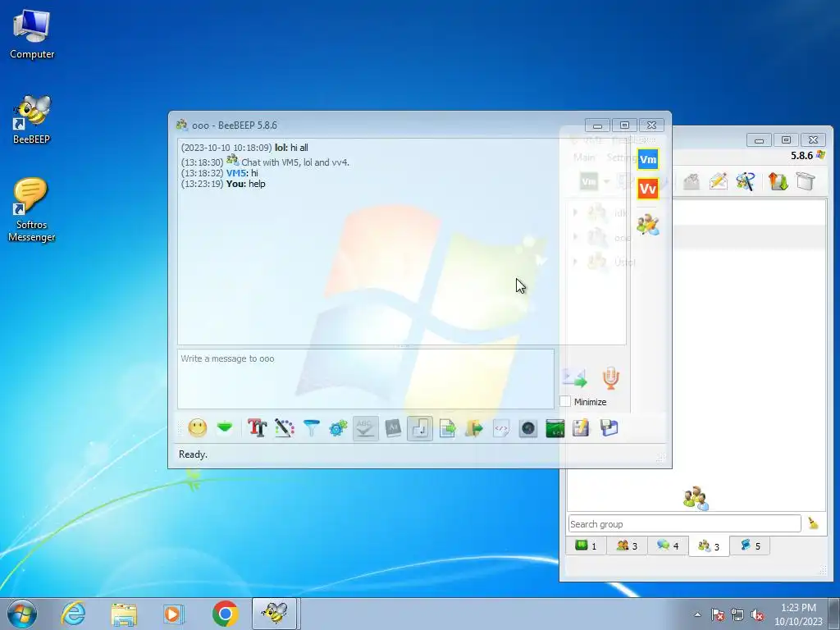Click into the Write a message to ooo field
840x630 pixels.
(365, 379)
